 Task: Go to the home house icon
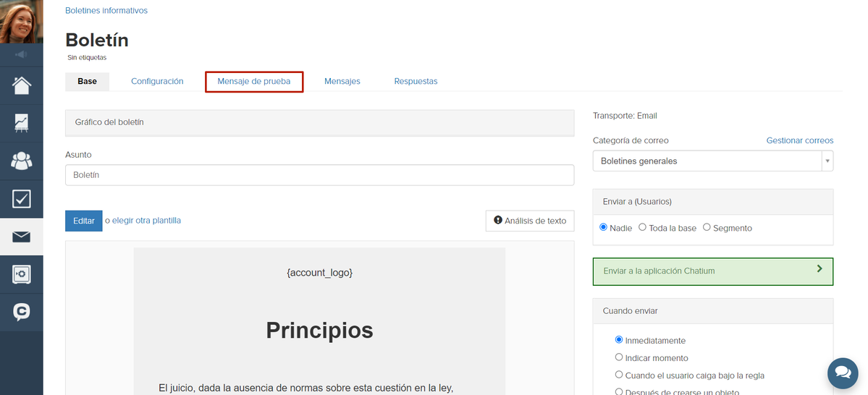22,85
